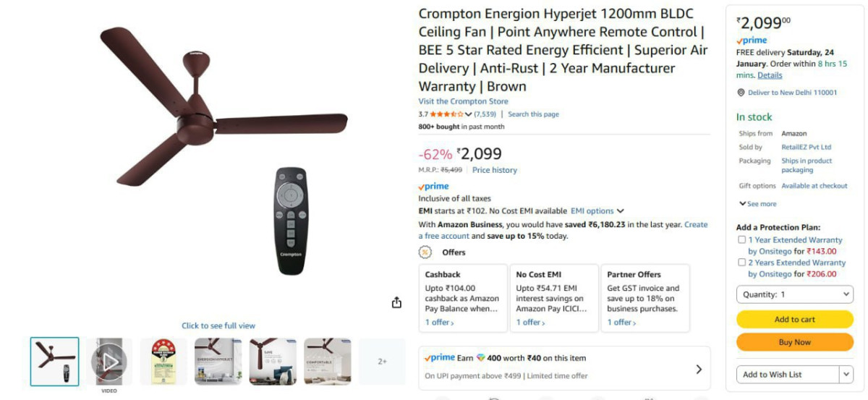Click the Buy Now button
Screen dimensions: 868x400
pyautogui.click(x=795, y=342)
